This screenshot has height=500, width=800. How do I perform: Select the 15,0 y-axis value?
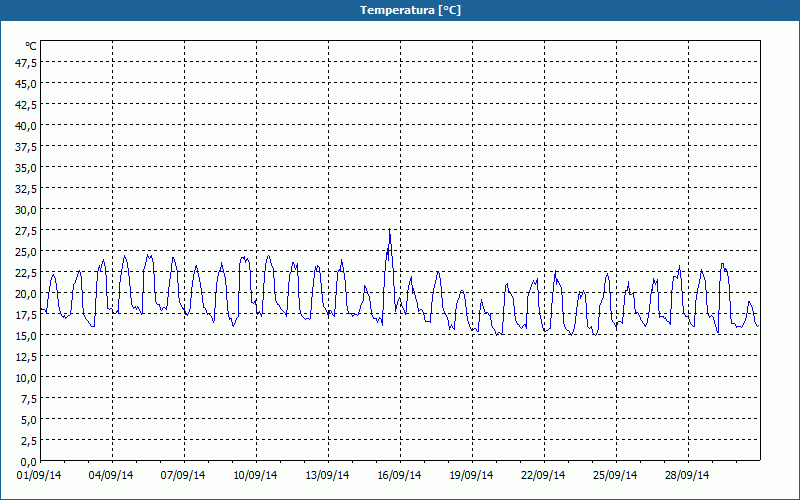coord(26,336)
